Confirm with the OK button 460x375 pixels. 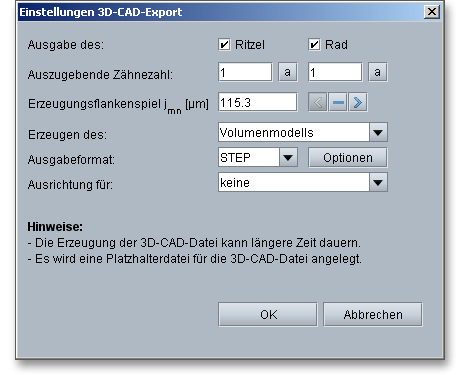pyautogui.click(x=268, y=314)
